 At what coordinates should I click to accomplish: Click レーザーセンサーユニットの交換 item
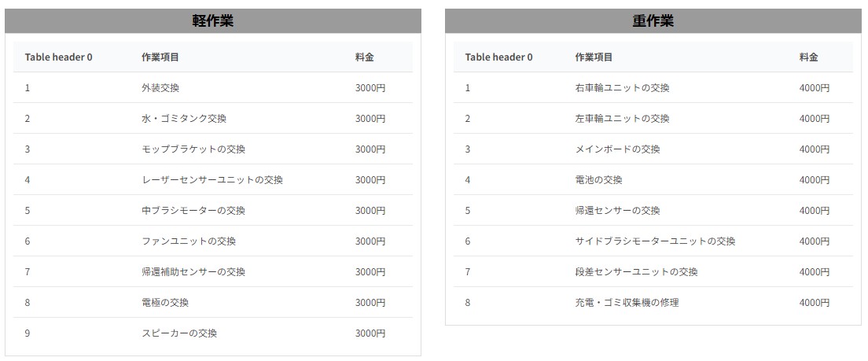tap(212, 180)
